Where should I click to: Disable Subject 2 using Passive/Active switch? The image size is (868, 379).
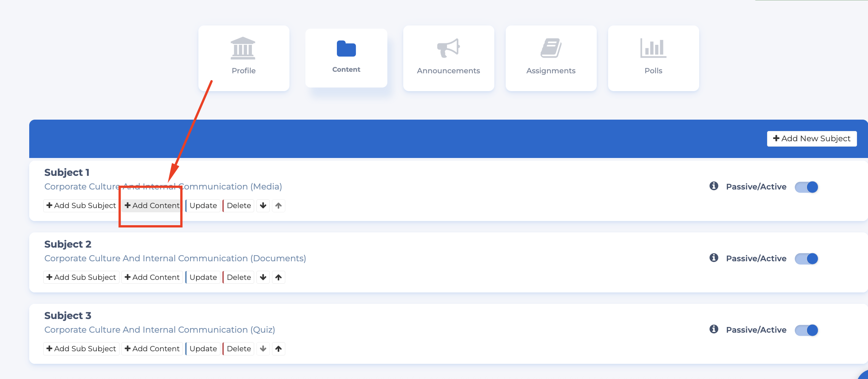tap(806, 259)
